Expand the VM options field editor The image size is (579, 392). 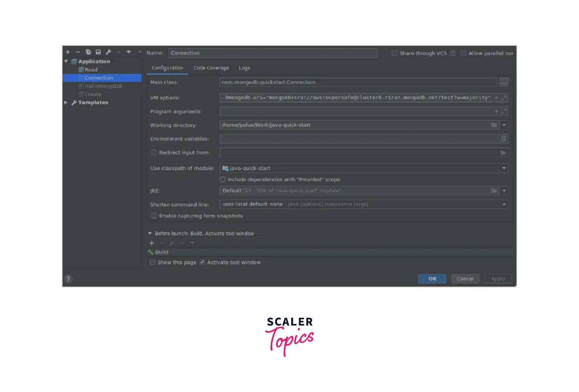(x=504, y=98)
